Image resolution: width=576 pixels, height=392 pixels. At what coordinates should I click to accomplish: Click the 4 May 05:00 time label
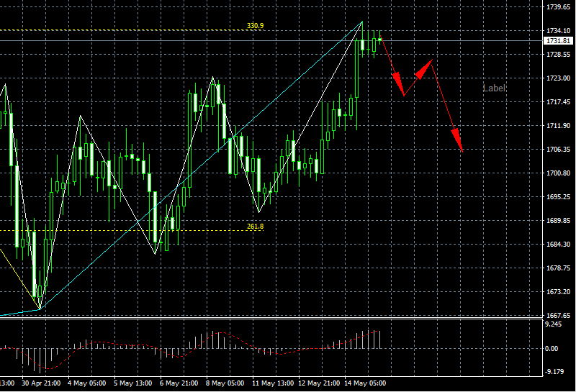pyautogui.click(x=86, y=383)
